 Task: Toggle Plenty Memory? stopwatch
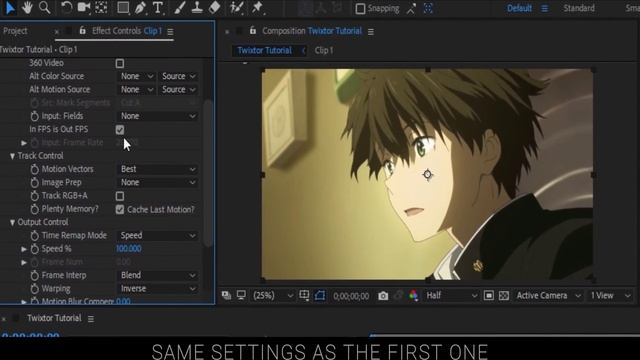coord(34,209)
